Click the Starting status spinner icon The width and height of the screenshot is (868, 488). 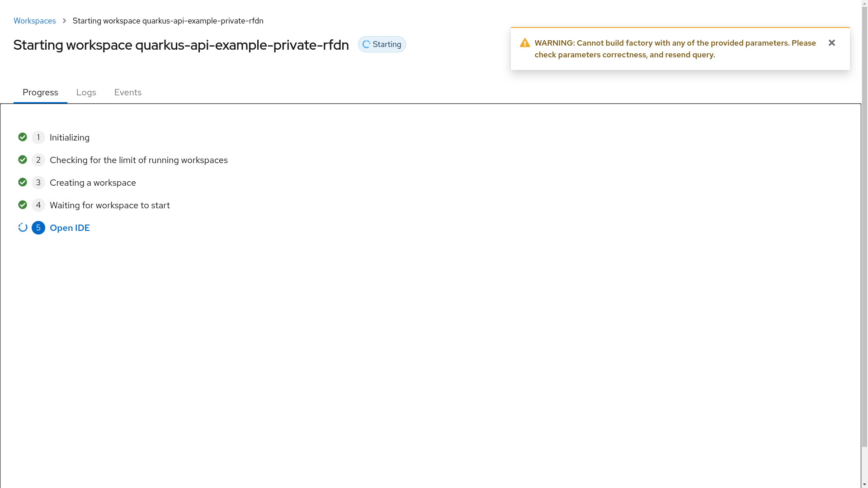coord(367,44)
